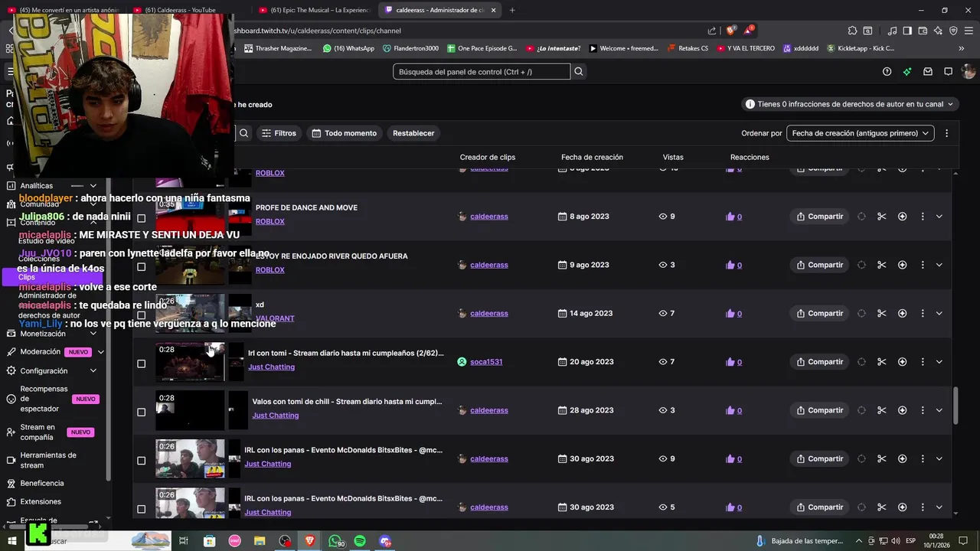Open Beneficencia in the sidebar
This screenshot has height=551, width=980.
click(x=42, y=484)
